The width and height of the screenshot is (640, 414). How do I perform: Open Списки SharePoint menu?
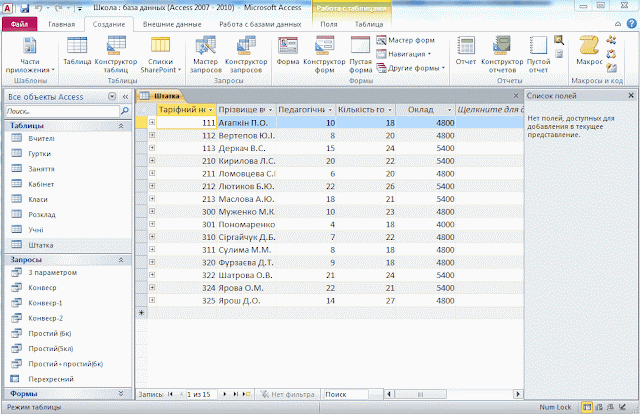pos(160,55)
